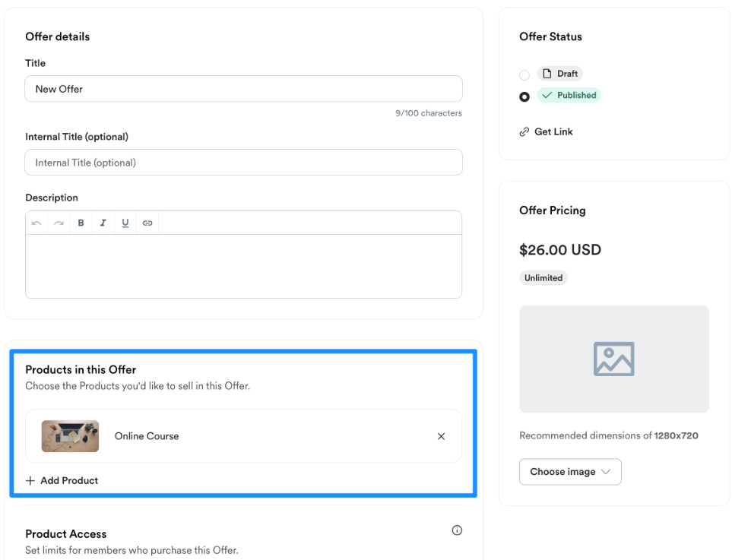Click the Offer details heading
Viewport: 732px width, 560px height.
tap(58, 36)
